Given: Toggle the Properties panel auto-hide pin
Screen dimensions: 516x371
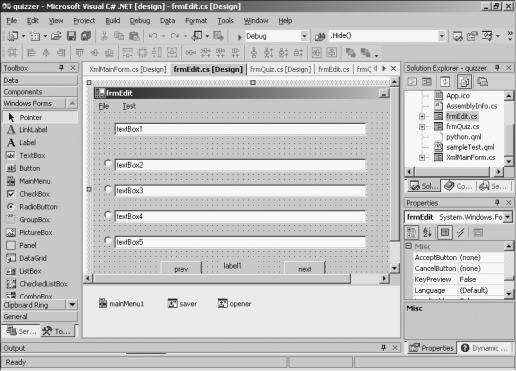Looking at the screenshot, I should [497, 203].
